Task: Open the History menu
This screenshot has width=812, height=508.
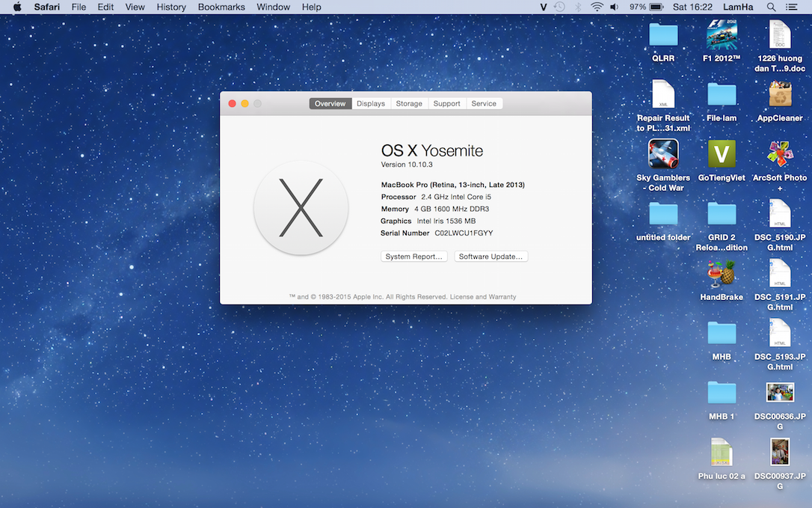Action: (x=171, y=7)
